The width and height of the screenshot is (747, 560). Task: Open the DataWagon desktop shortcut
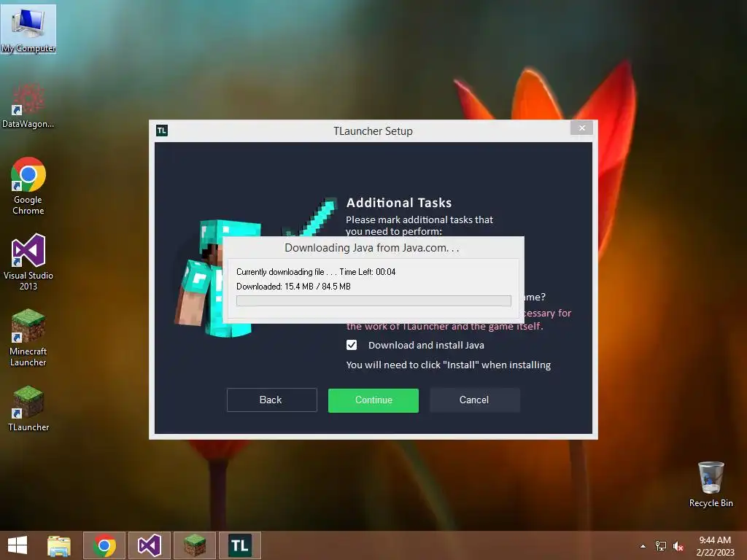(28, 106)
